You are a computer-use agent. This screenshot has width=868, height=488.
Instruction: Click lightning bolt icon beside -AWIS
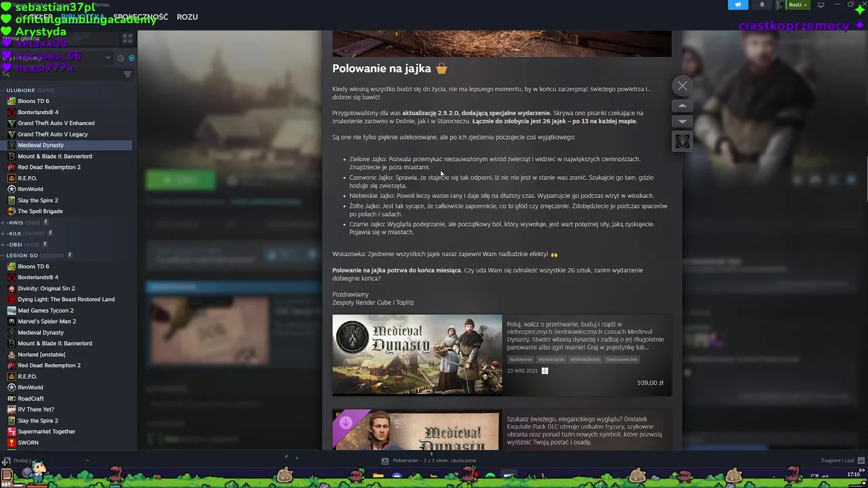pyautogui.click(x=46, y=222)
